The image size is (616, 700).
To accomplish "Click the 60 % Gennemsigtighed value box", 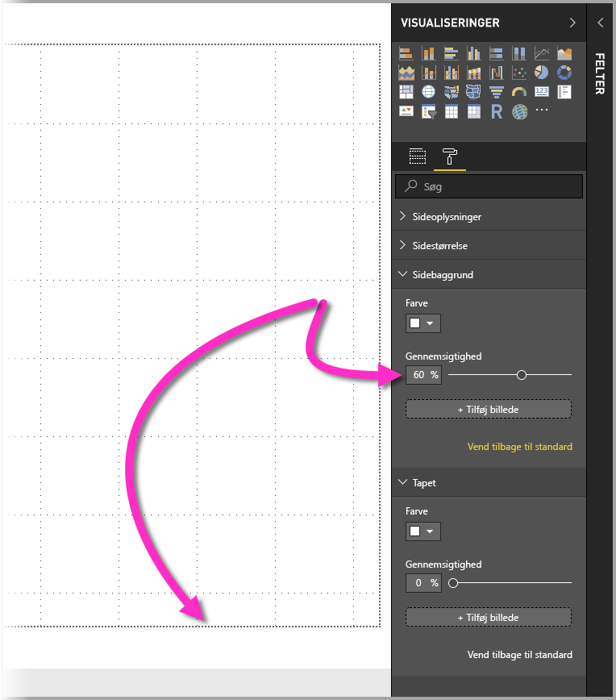I will point(423,375).
